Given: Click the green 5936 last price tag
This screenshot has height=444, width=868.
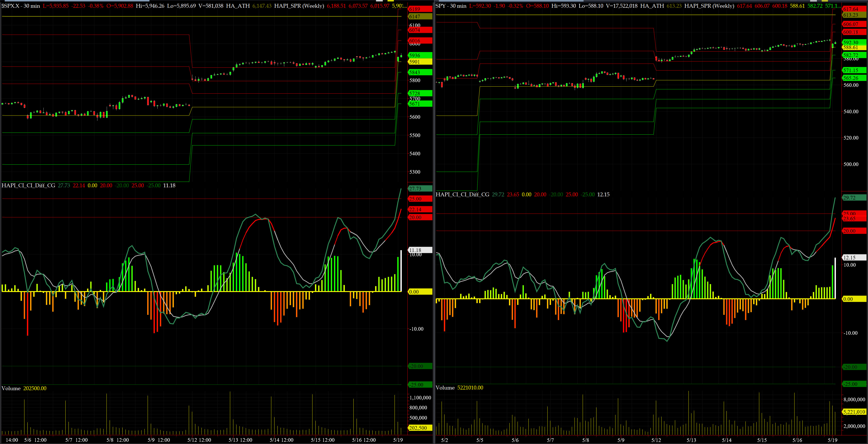Looking at the screenshot, I should click(x=419, y=55).
